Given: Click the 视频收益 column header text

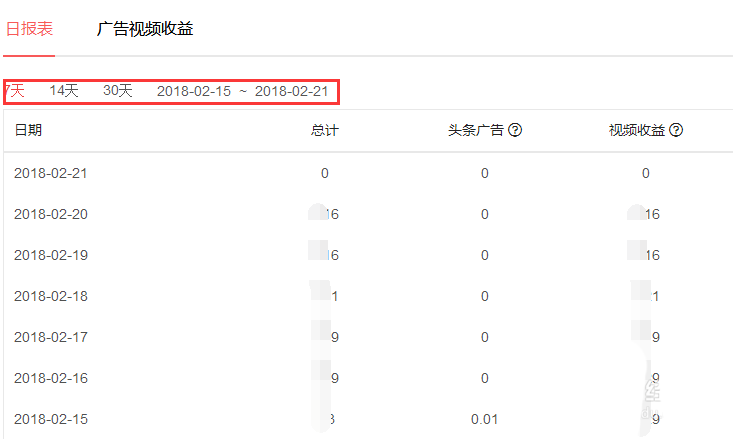Looking at the screenshot, I should [x=637, y=131].
